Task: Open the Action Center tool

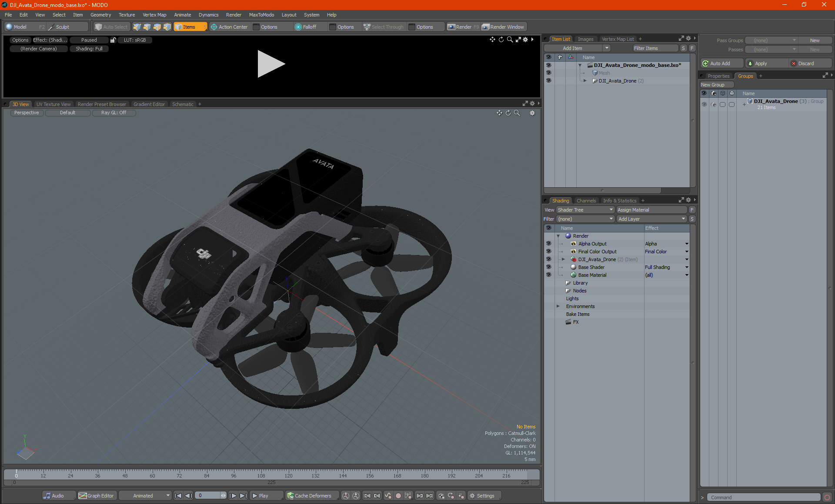Action: (x=229, y=27)
